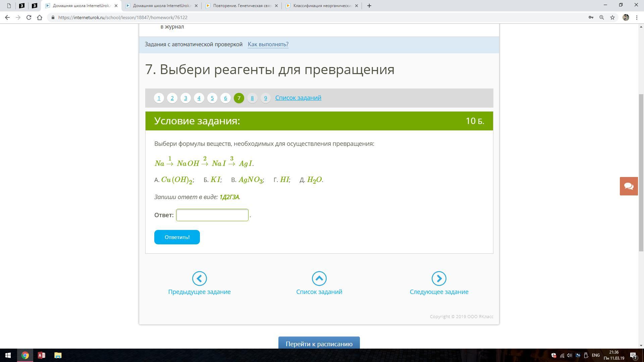644x362 pixels.
Task: Open the Как выполнять? help link
Action: tap(268, 45)
